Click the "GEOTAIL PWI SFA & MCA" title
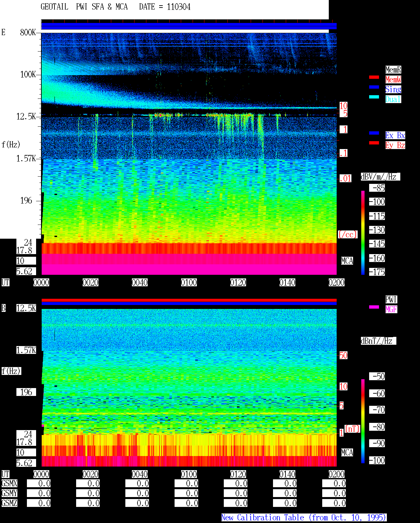420x523 pixels. point(84,7)
